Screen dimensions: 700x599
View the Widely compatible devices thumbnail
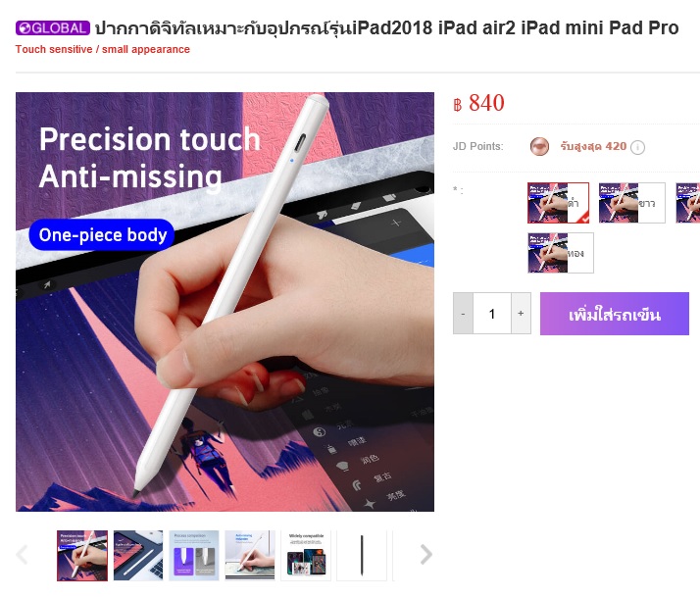pyautogui.click(x=306, y=556)
